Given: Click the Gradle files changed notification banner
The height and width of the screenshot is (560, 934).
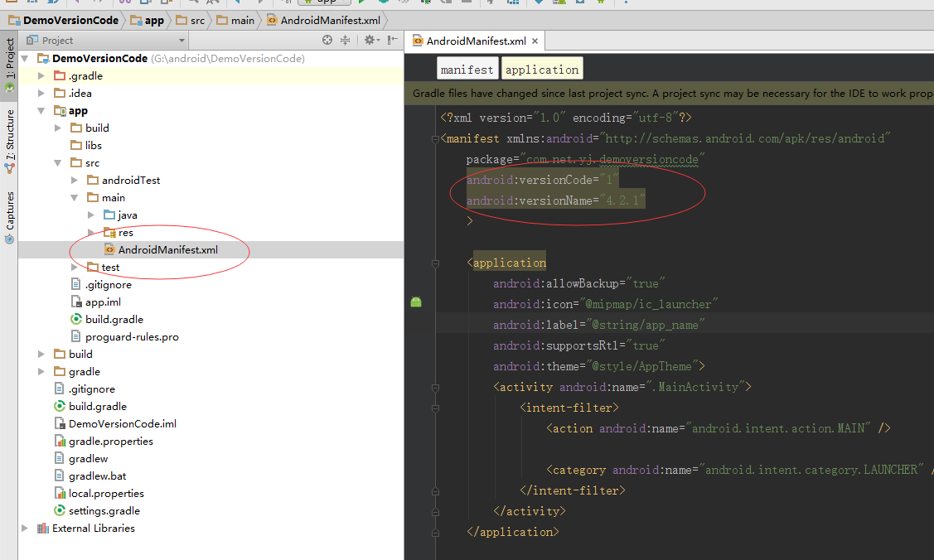Looking at the screenshot, I should (669, 94).
